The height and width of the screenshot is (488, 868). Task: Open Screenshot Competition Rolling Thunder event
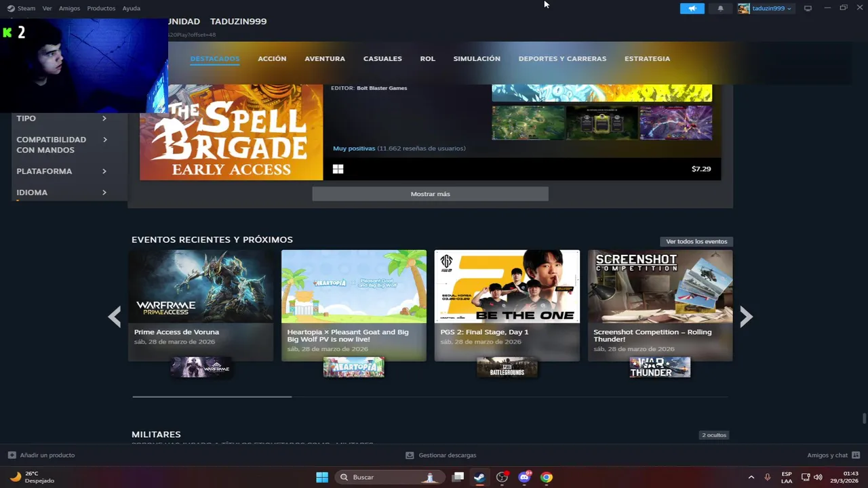pos(660,306)
